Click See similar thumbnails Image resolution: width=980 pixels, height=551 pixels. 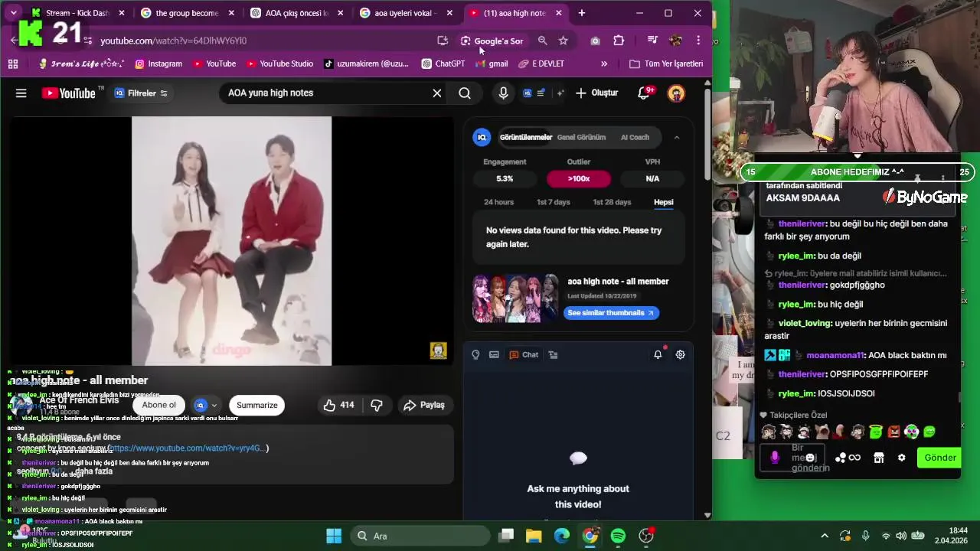click(611, 313)
